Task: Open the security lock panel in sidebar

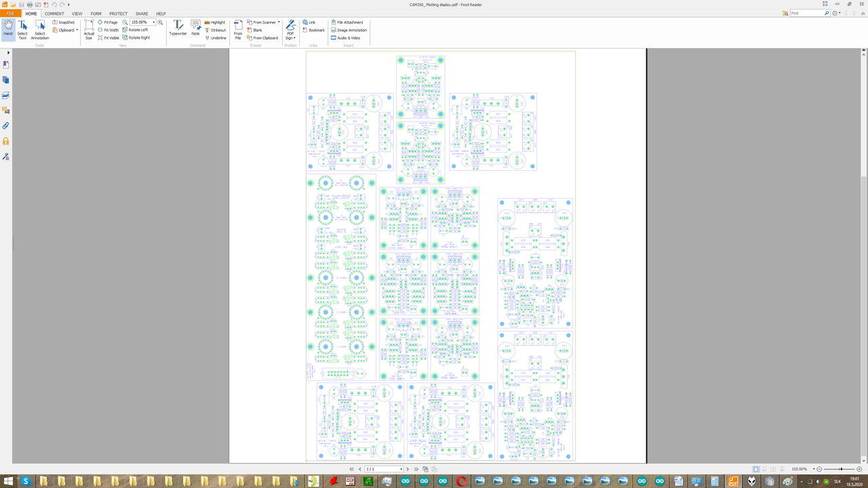Action: coord(6,141)
